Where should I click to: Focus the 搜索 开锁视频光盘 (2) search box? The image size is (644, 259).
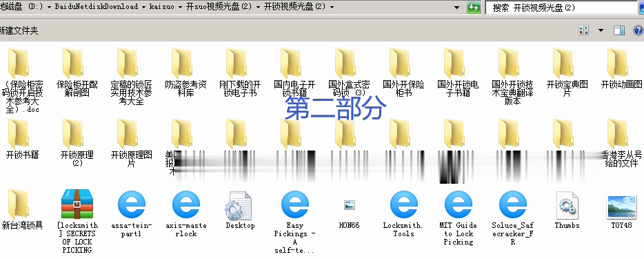[x=561, y=8]
